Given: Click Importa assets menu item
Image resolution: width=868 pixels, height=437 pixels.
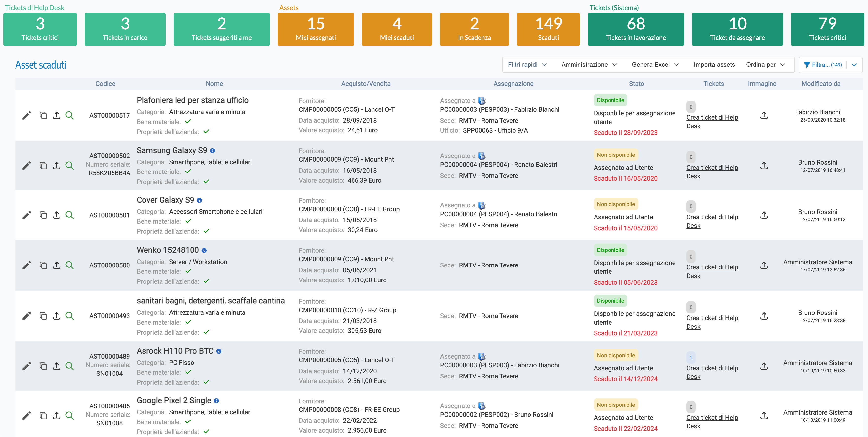Looking at the screenshot, I should coord(714,65).
